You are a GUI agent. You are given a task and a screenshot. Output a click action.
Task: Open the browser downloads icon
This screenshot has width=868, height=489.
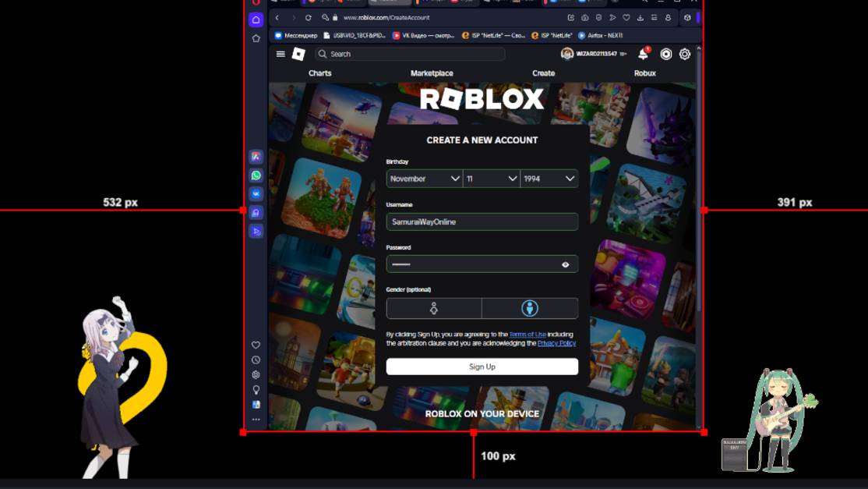640,18
